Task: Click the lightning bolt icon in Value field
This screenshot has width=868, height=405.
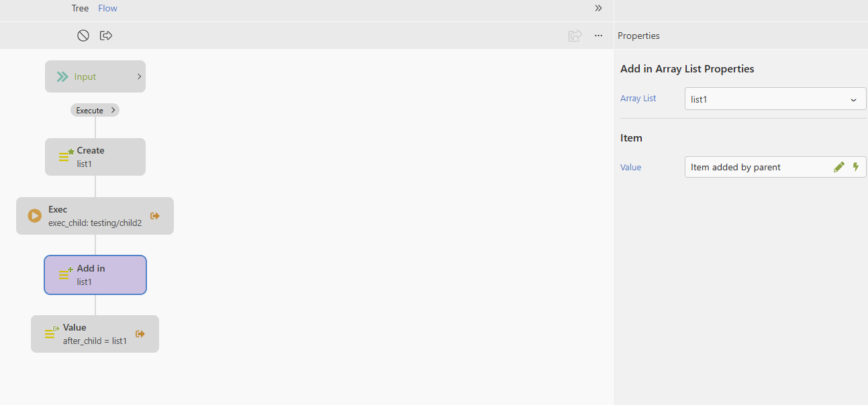Action: click(856, 167)
